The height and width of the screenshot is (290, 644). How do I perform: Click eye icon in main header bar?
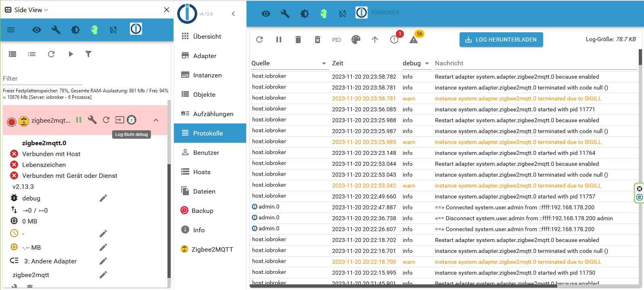266,14
